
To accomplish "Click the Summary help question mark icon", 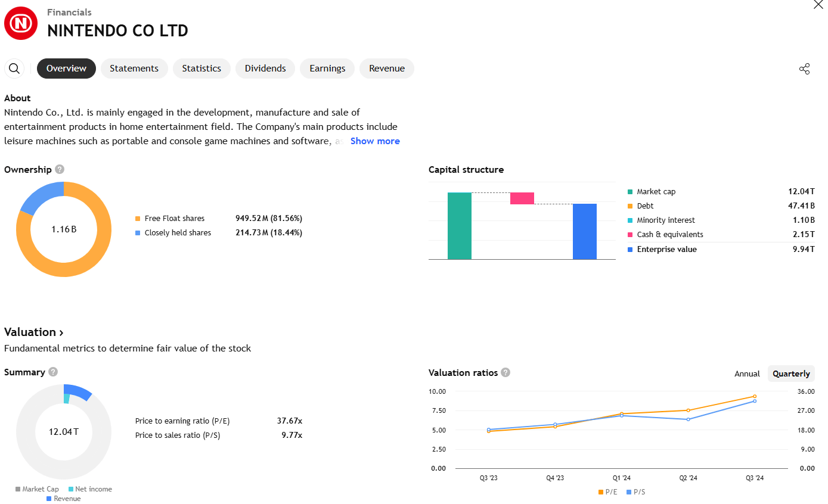I will pyautogui.click(x=53, y=372).
